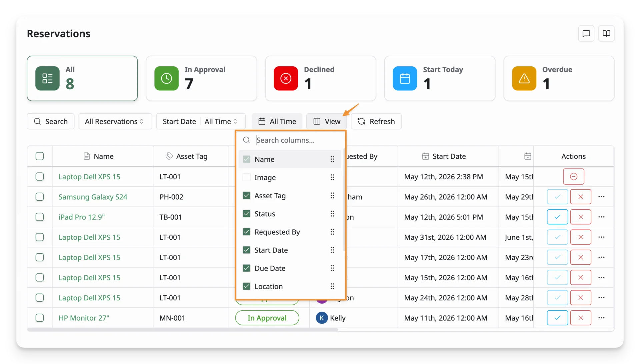Screen dimensions: 640x364
Task: Click the All reservations list icon
Action: click(x=47, y=78)
